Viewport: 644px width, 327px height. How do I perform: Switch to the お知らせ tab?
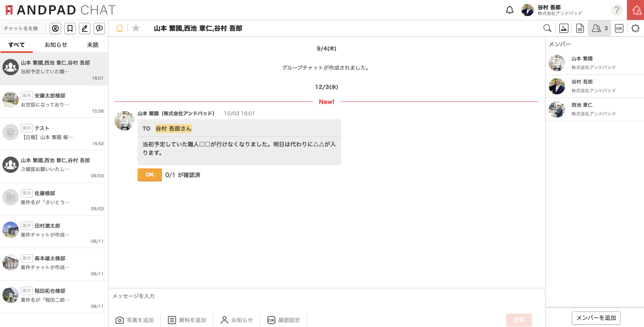click(56, 45)
